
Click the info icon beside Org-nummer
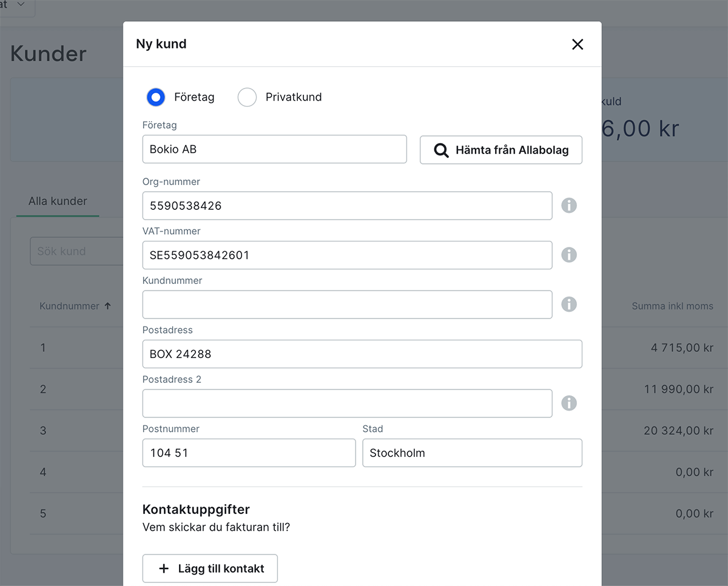click(568, 206)
